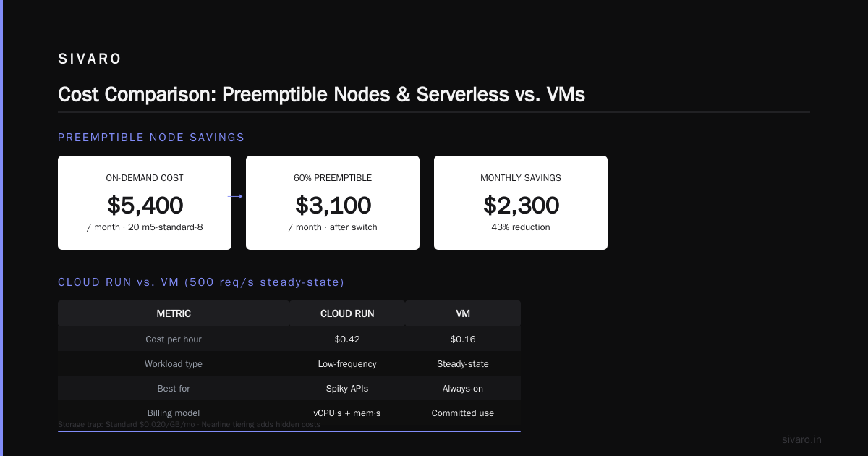Click the VM column header
Viewport: 868px width, 456px height.
coord(463,313)
